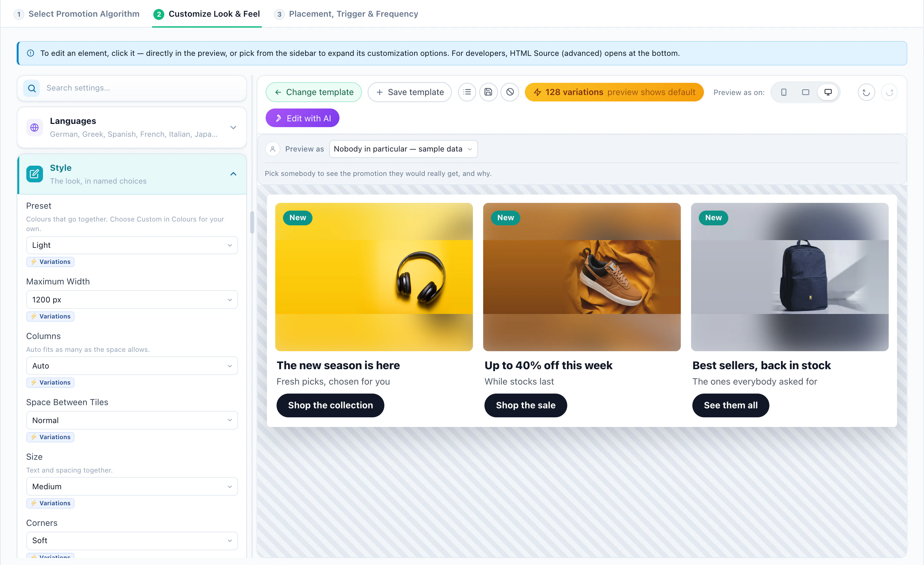
Task: Click the undo arrow icon
Action: [866, 92]
